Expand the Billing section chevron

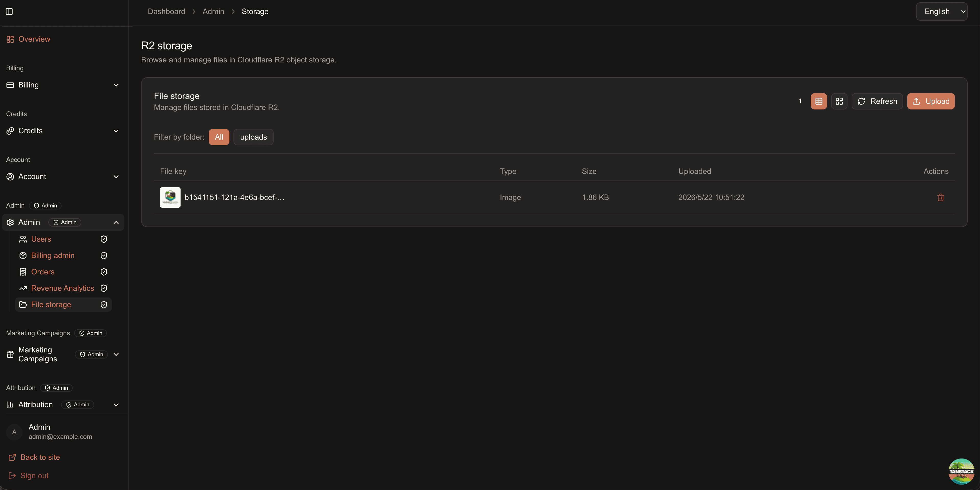116,85
